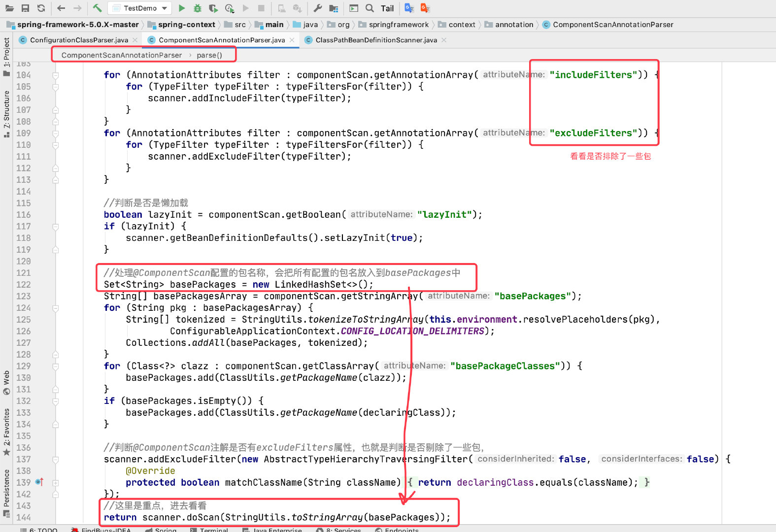Start debugging with the bug icon

click(x=198, y=8)
